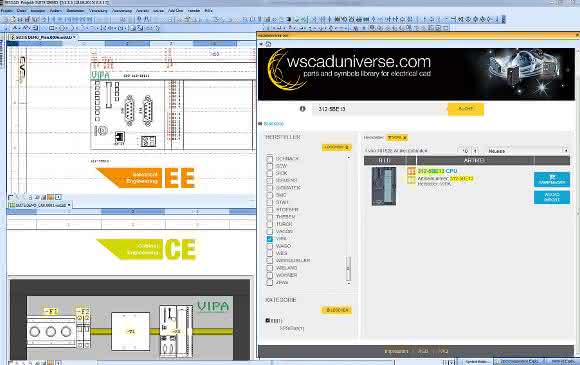Viewport: 580px width, 365px height.
Task: Expand the category tree node under KATEGORIE
Action: [x=267, y=320]
